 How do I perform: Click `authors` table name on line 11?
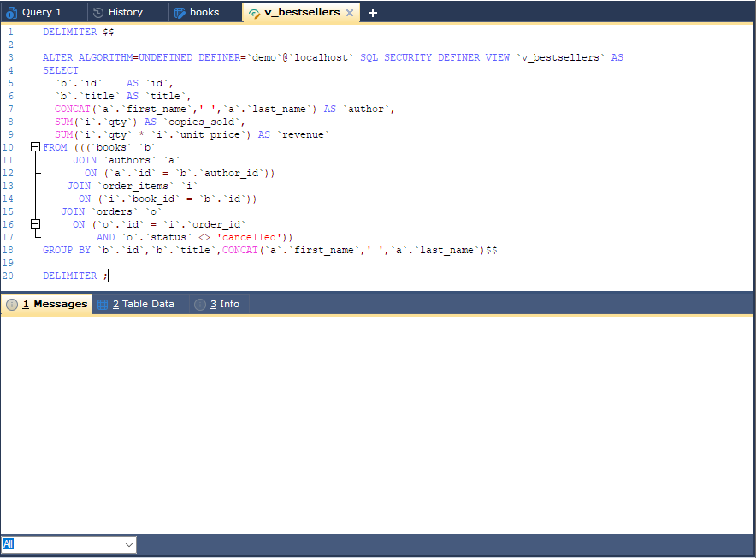[x=129, y=160]
